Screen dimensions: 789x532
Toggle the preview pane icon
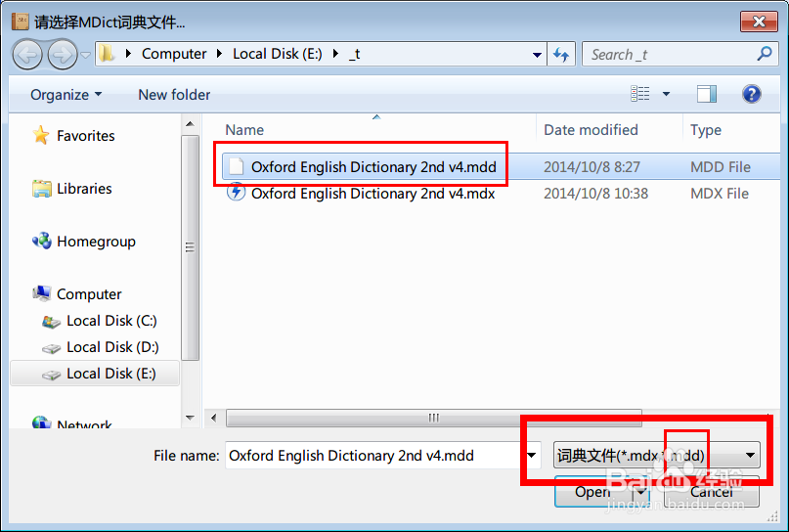click(707, 94)
